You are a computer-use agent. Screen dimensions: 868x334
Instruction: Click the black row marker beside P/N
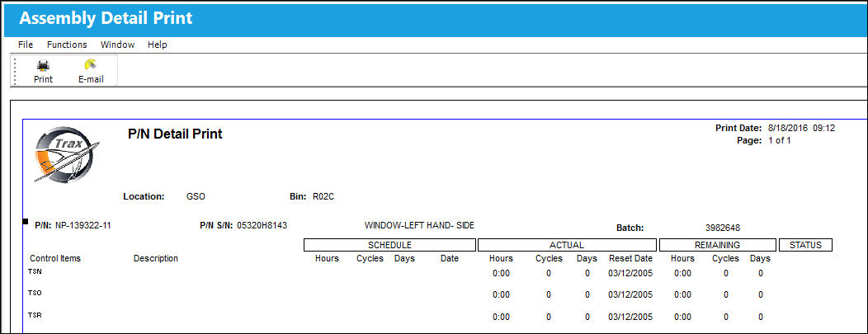pos(26,222)
